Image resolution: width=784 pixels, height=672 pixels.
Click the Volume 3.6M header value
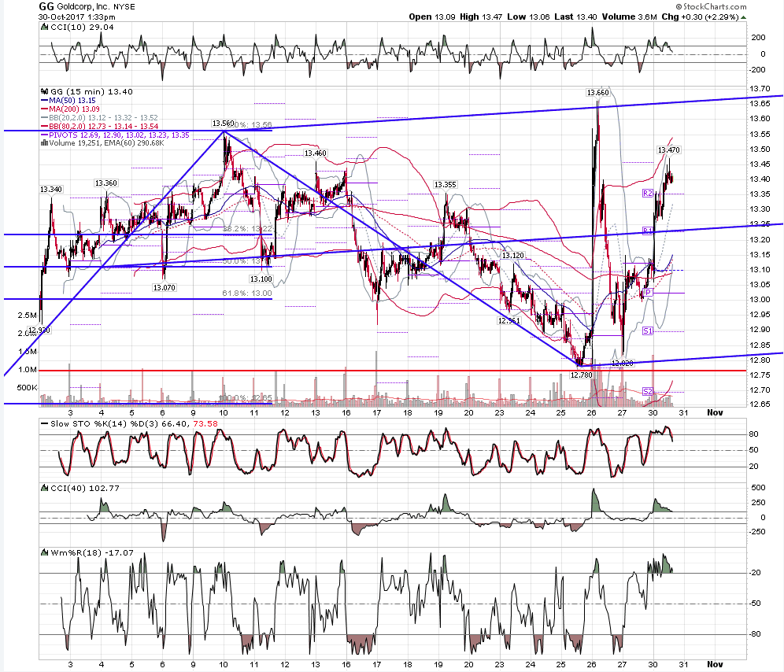point(629,17)
